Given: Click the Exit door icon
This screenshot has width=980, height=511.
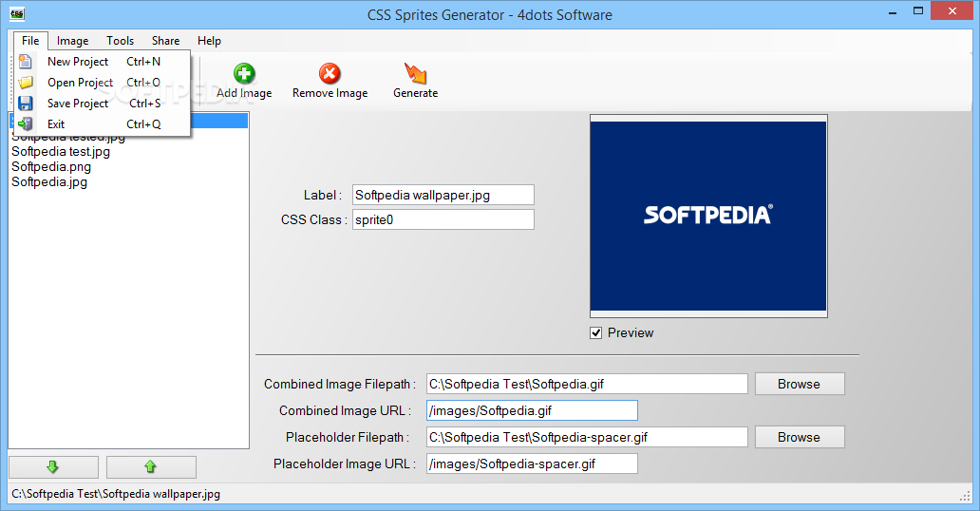Looking at the screenshot, I should [x=25, y=123].
